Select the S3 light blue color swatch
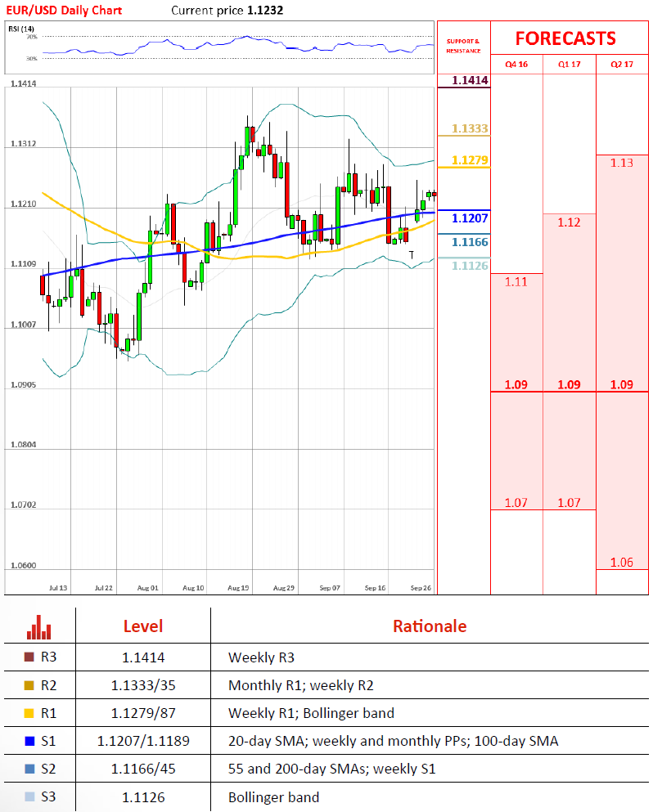The height and width of the screenshot is (812, 653). (29, 796)
